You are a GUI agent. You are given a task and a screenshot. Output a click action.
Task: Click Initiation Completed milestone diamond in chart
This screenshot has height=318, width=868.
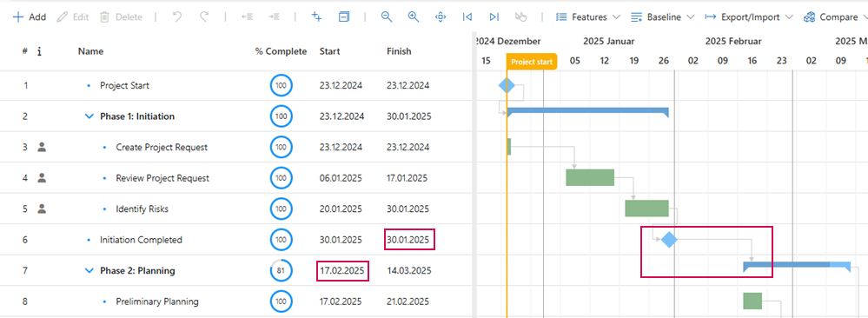click(x=669, y=239)
